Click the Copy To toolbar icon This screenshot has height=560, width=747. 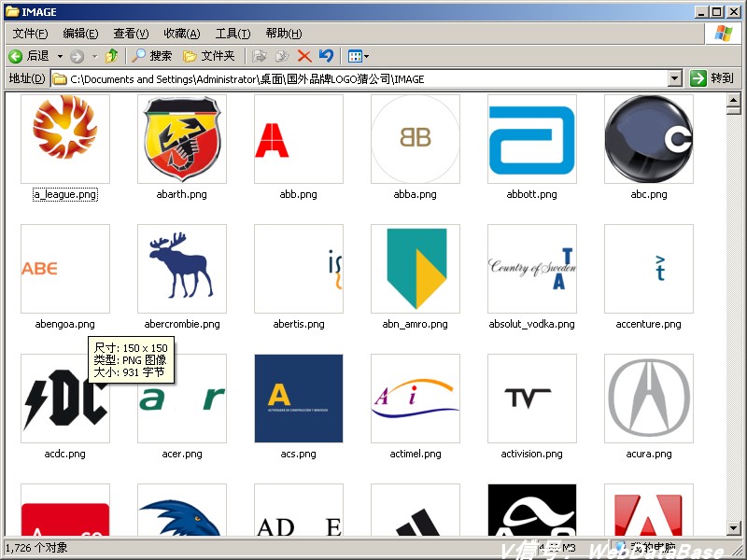[x=282, y=56]
